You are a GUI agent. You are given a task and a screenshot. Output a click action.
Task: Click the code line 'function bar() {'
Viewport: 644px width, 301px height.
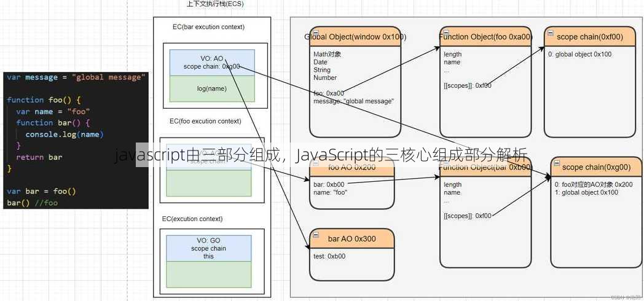[x=53, y=123]
